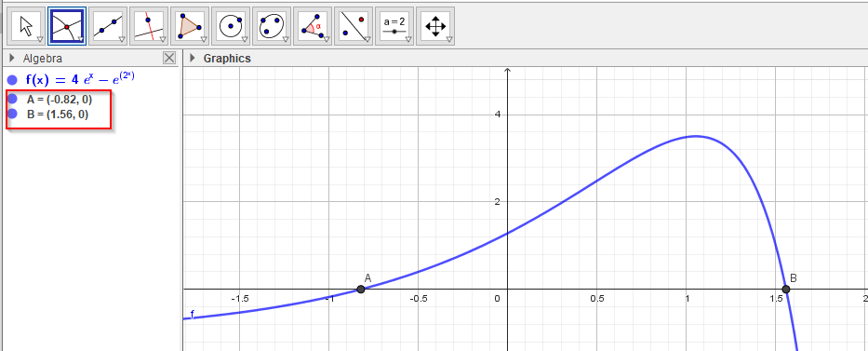The height and width of the screenshot is (351, 868).
Task: Choose the Line through two points tool
Action: [108, 26]
